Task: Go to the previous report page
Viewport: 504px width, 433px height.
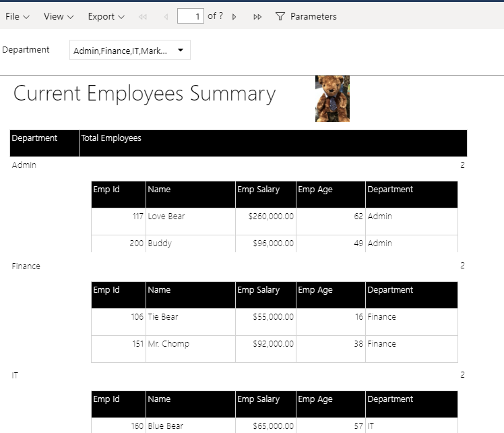Action: click(166, 16)
